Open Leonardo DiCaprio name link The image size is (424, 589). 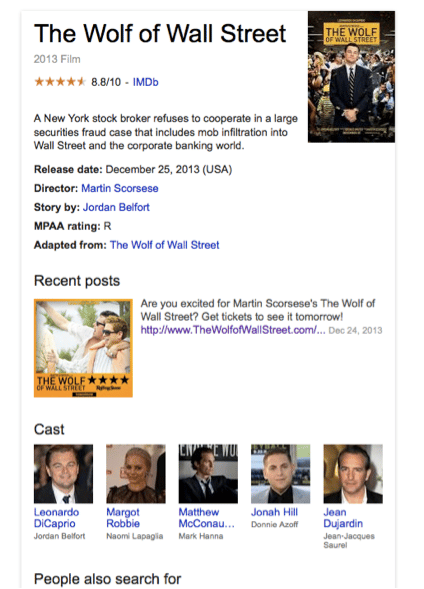pos(56,518)
